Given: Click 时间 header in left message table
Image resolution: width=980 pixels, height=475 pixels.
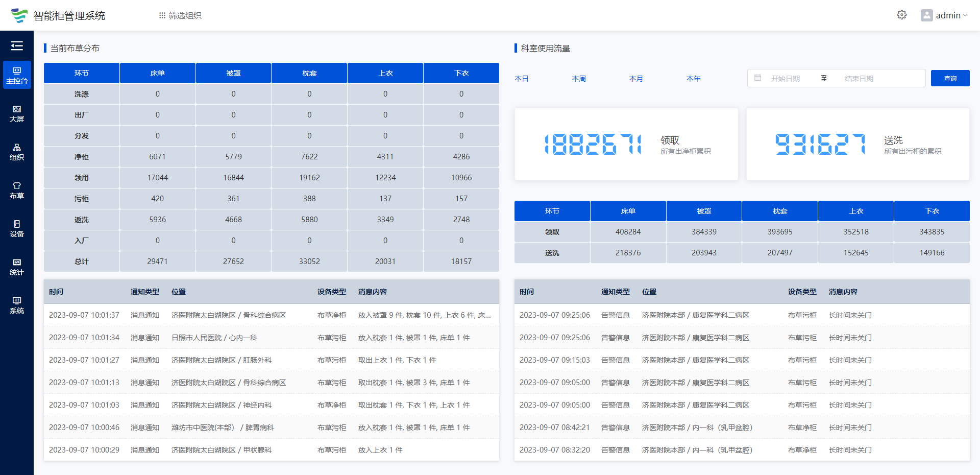Looking at the screenshot, I should click(56, 292).
